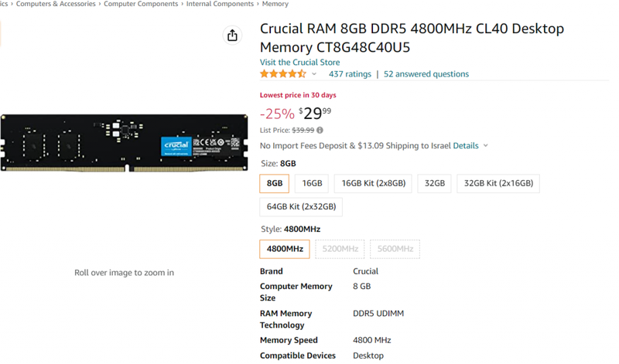619x364 pixels.
Task: Click the List Price info icon
Action: (x=320, y=130)
